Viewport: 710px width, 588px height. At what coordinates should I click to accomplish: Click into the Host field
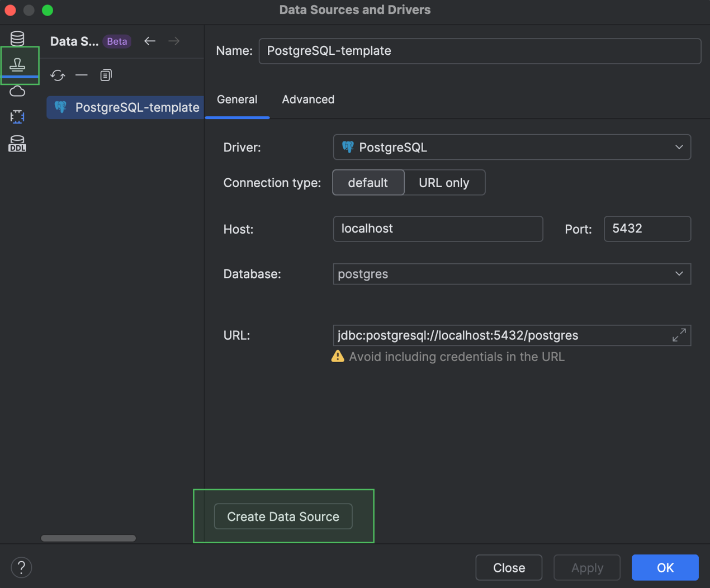click(x=438, y=229)
